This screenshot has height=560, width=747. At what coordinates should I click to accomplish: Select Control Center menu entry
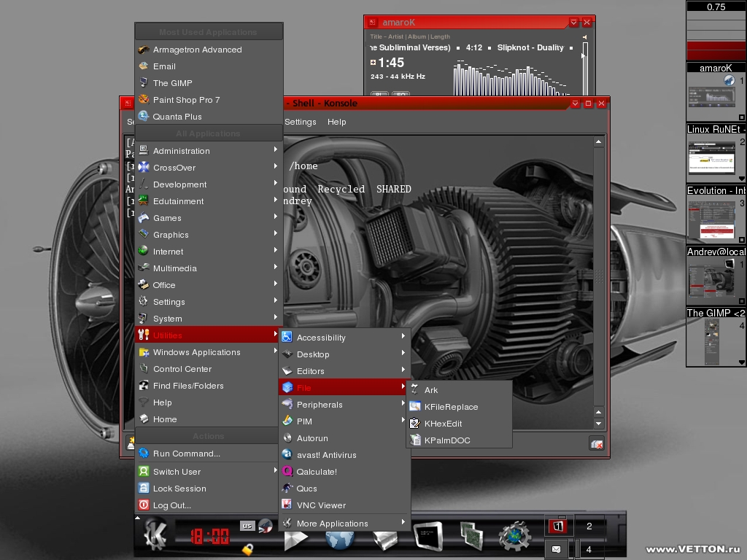point(182,369)
